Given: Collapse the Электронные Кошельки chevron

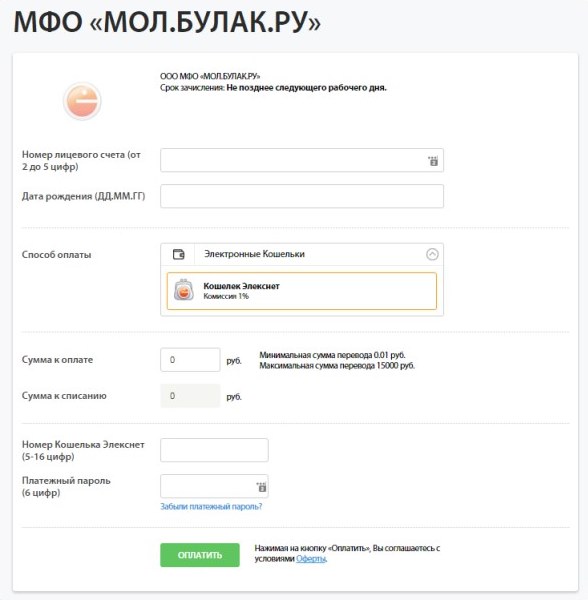Looking at the screenshot, I should [432, 254].
